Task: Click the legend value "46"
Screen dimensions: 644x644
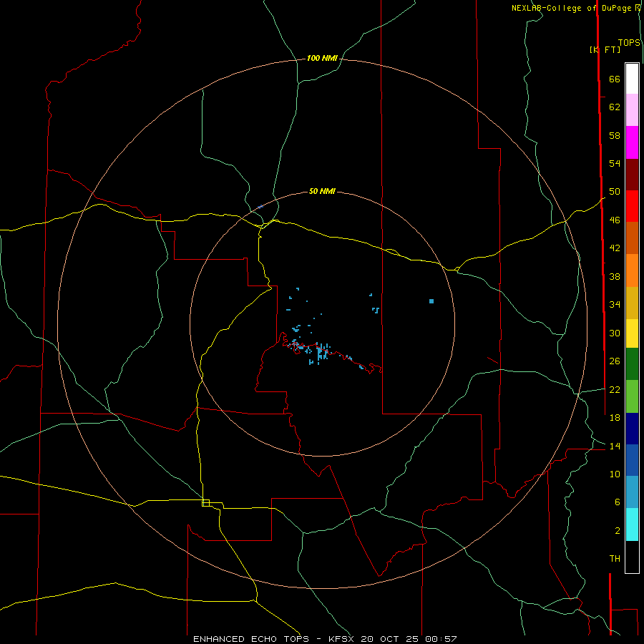Action: (615, 220)
